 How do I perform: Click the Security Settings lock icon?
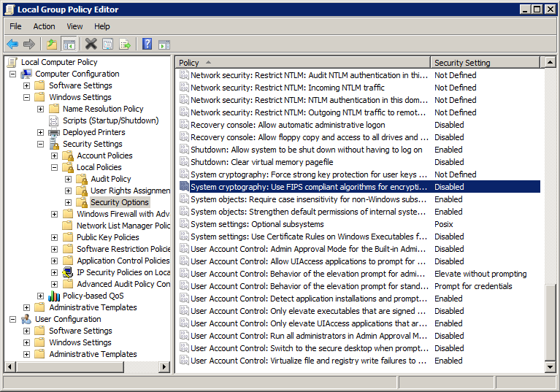54,144
